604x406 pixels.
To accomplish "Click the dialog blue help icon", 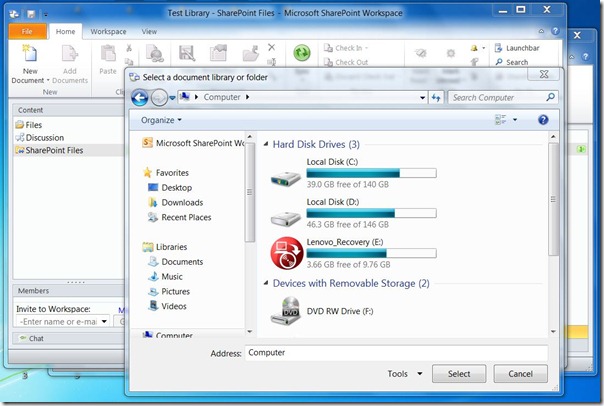I will point(543,120).
